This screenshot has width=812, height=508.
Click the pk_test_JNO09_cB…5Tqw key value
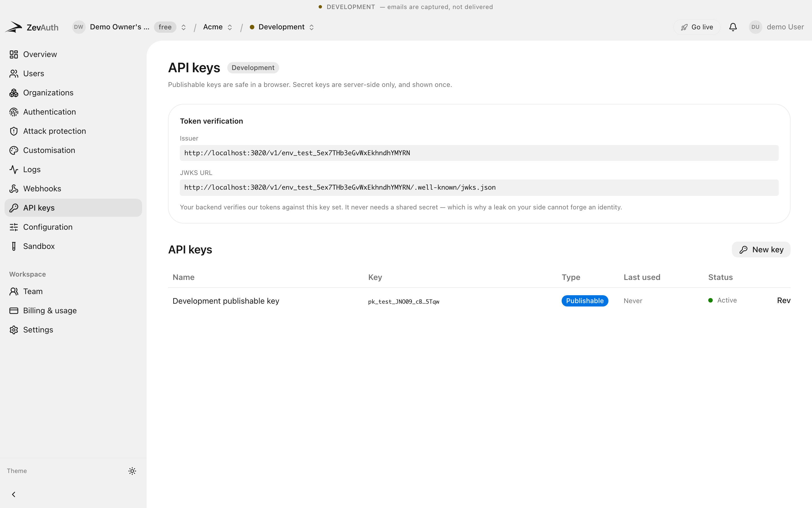pos(404,301)
